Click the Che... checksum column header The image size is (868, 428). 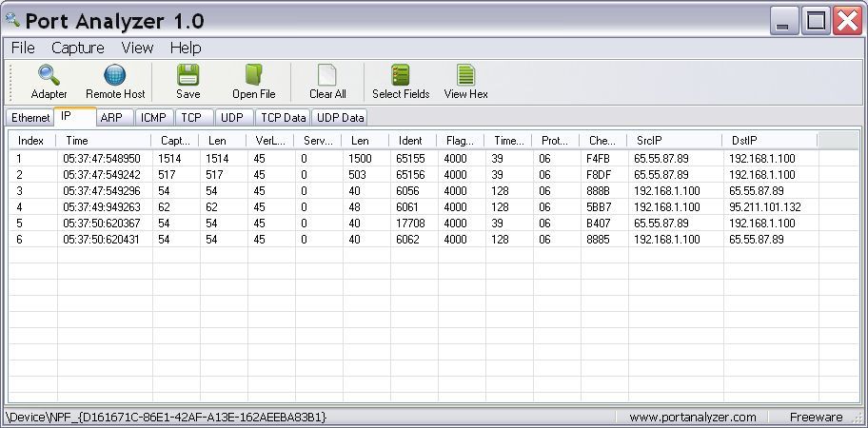(x=603, y=141)
